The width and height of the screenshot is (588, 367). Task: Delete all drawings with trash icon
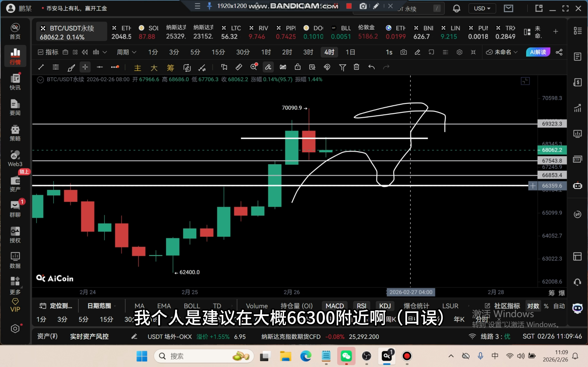point(356,67)
